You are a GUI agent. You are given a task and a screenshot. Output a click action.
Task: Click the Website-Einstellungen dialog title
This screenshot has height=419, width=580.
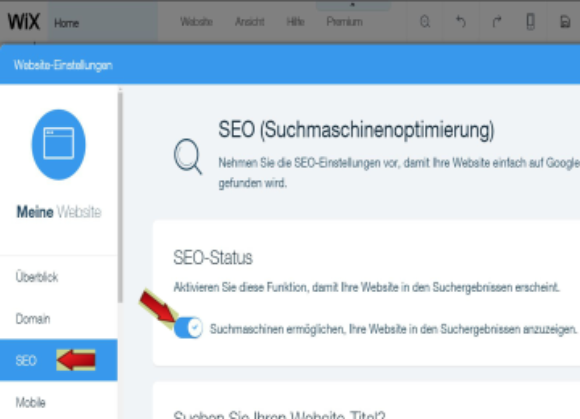(x=63, y=65)
